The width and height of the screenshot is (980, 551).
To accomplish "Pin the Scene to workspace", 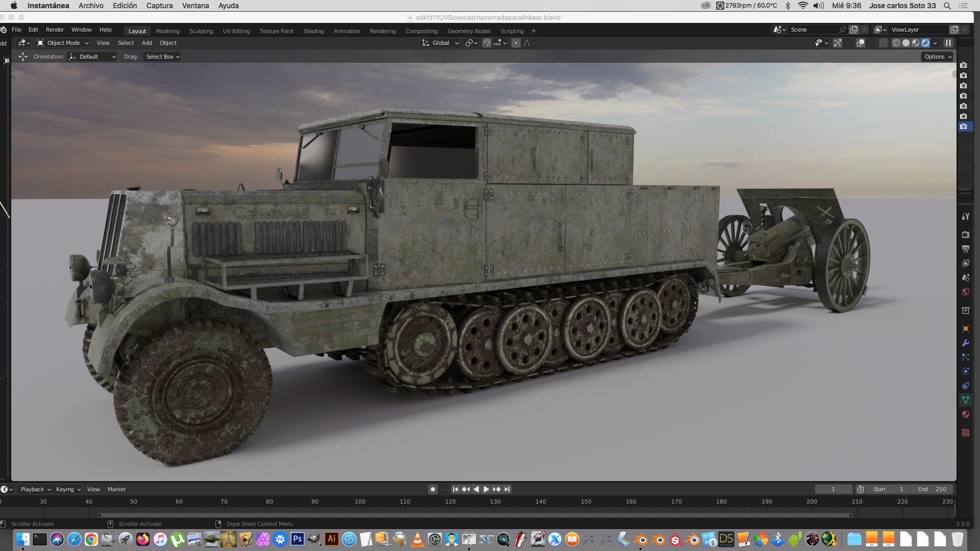I will [843, 30].
